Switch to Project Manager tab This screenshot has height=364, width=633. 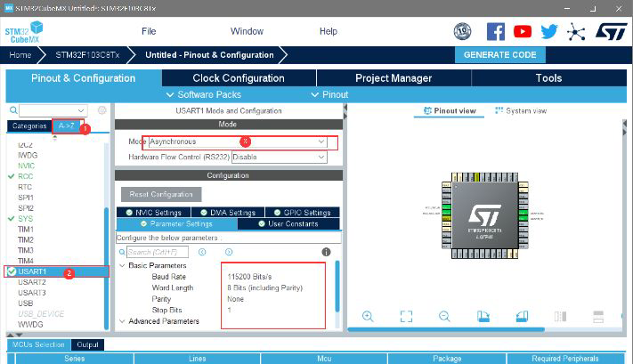click(394, 78)
